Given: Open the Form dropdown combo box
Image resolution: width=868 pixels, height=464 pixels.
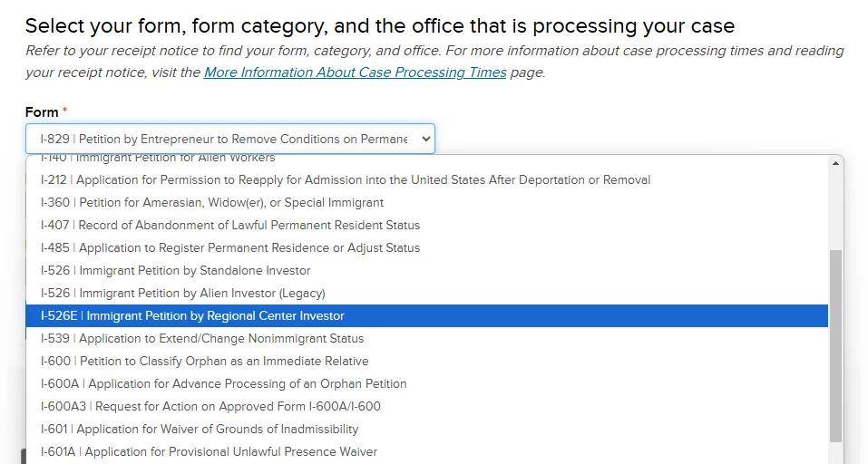Looking at the screenshot, I should coord(229,140).
